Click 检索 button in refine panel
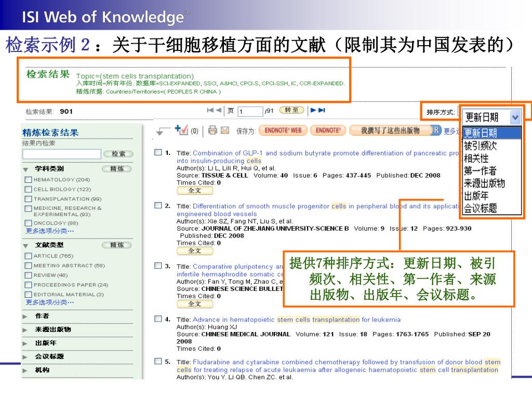Viewport: 532px width, 399px height. point(118,154)
